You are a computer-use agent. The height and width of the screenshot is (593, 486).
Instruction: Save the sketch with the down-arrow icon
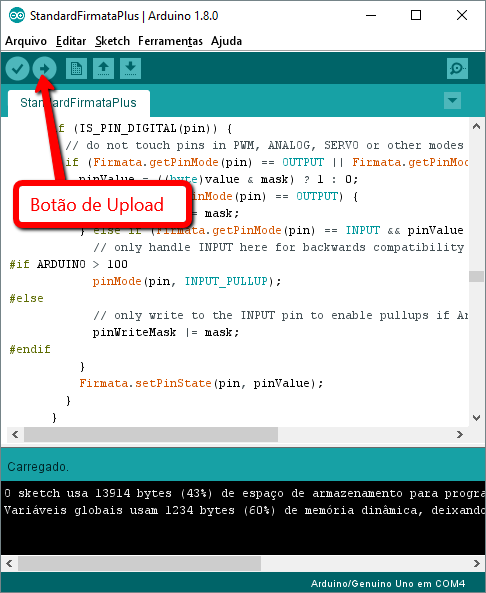[130, 69]
